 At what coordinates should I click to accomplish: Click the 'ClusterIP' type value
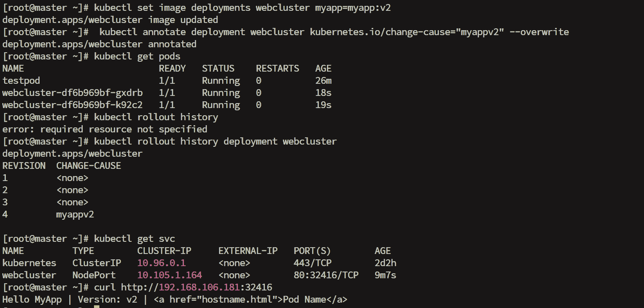point(97,263)
